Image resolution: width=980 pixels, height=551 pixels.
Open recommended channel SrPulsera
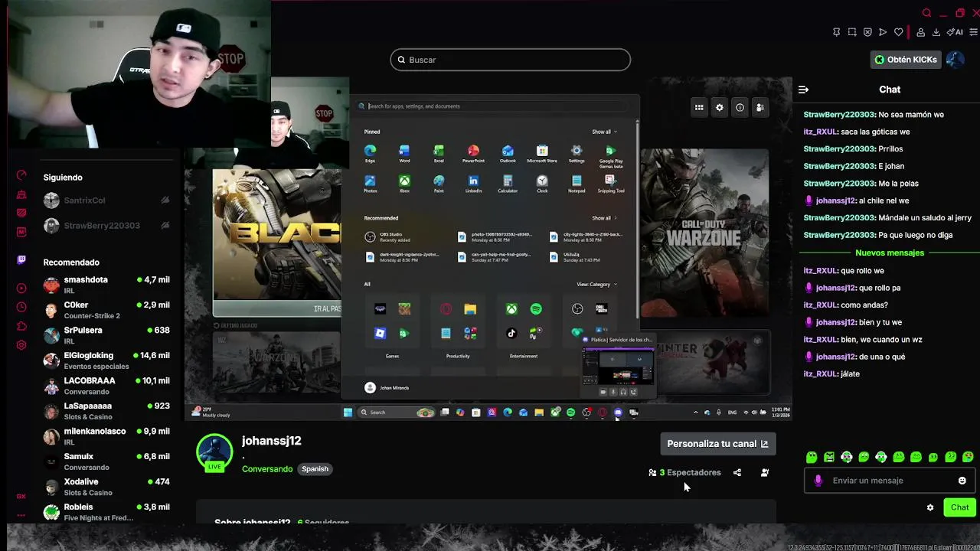click(106, 335)
